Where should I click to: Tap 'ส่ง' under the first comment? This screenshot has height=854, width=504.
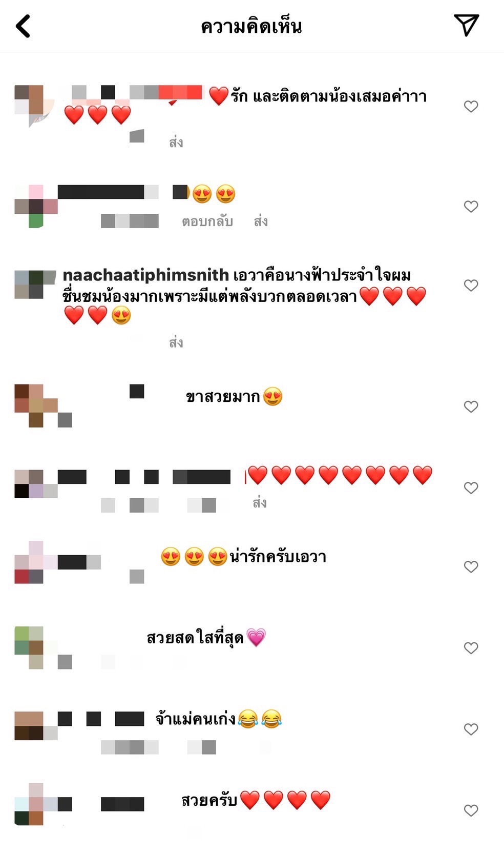pos(176,142)
